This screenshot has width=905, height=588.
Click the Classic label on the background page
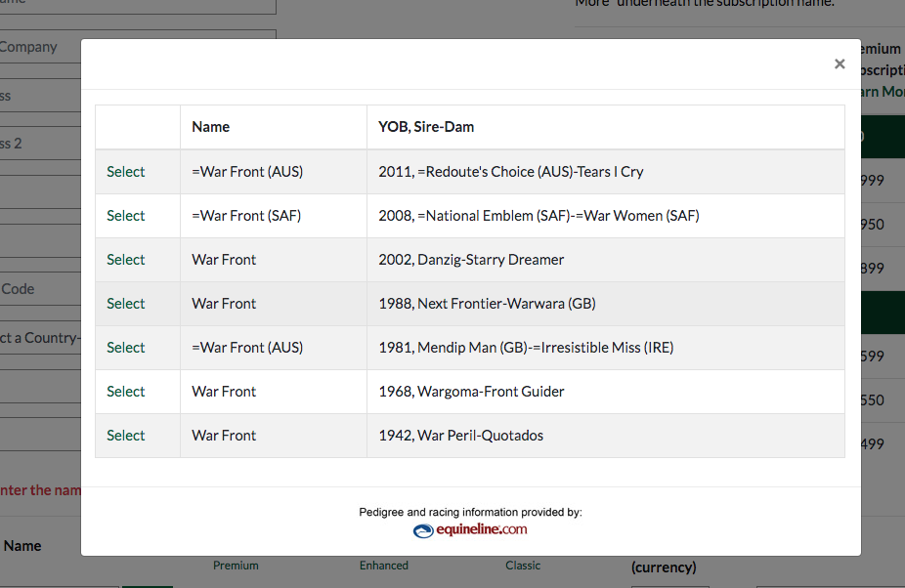[x=523, y=566]
